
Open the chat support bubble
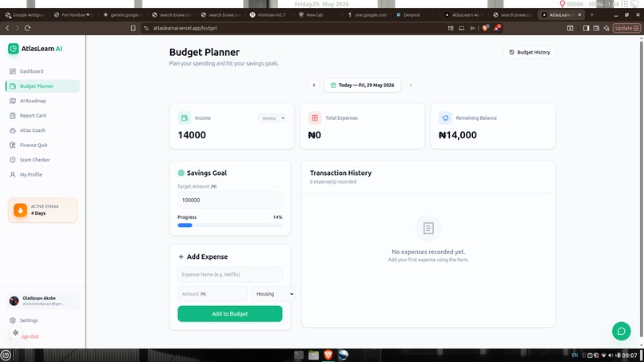click(x=621, y=331)
